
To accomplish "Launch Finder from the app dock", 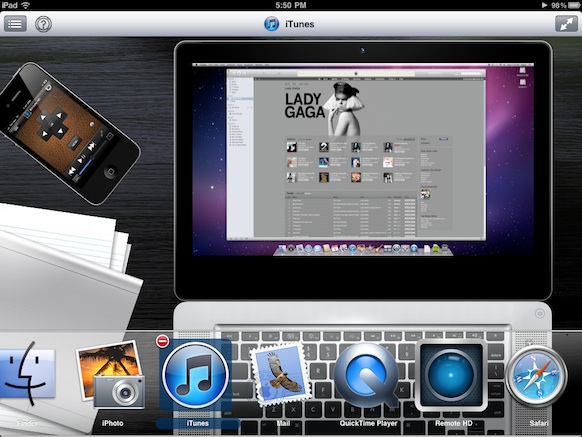I will pos(28,374).
